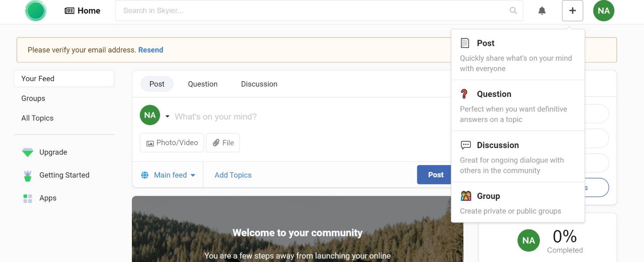Image resolution: width=644 pixels, height=262 pixels.
Task: Click the Resend verification link
Action: 150,50
